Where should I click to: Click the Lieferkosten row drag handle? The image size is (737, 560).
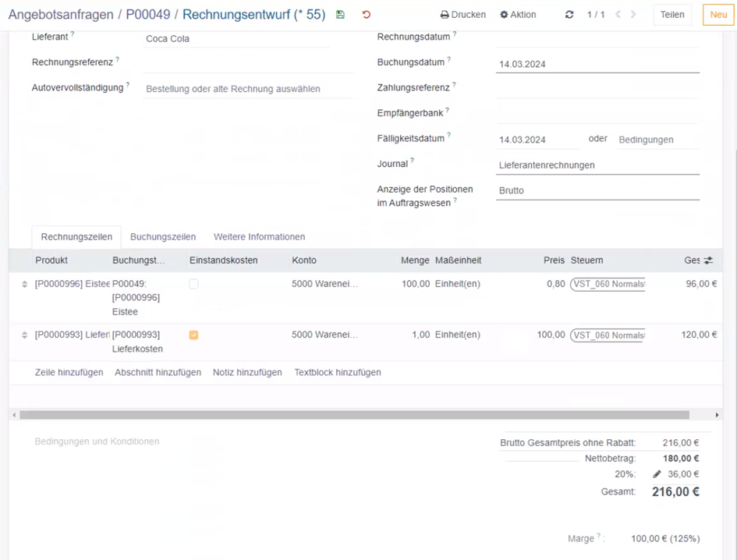pos(24,335)
